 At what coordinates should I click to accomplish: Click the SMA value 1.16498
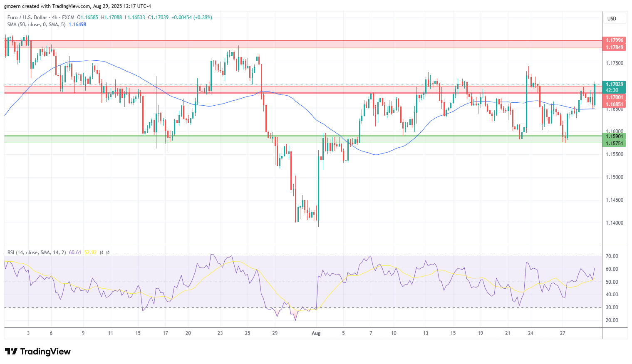point(77,25)
